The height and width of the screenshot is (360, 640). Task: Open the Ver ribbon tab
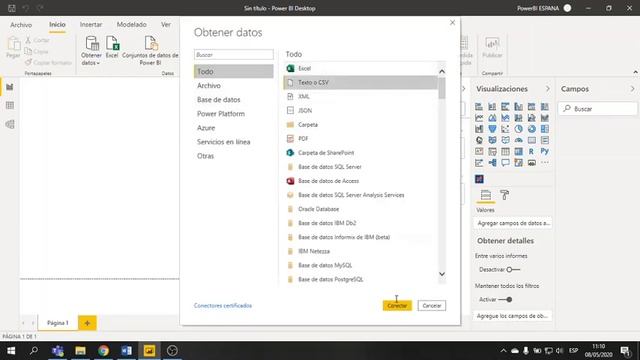[166, 24]
